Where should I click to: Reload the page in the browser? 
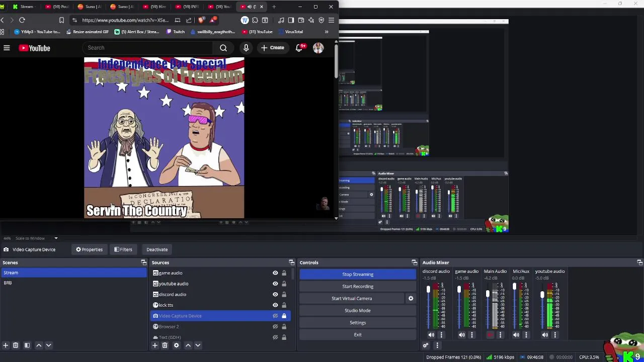pyautogui.click(x=22, y=20)
